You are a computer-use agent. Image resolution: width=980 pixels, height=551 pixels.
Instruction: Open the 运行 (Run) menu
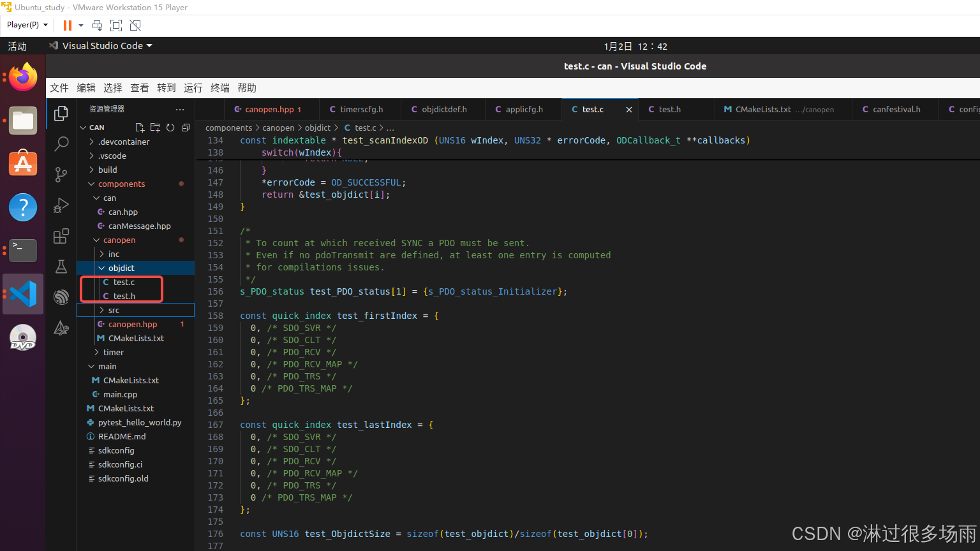193,88
